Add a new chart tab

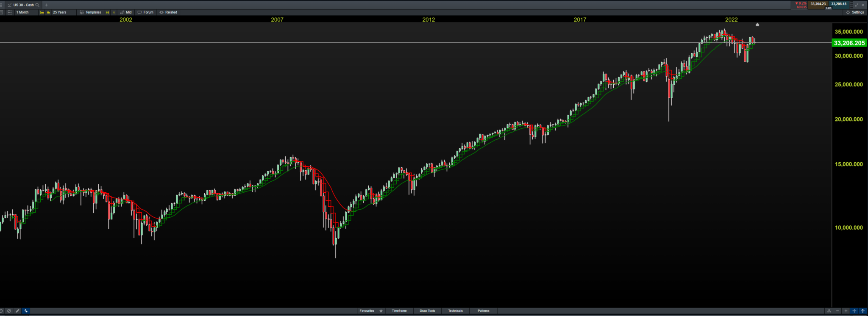(46, 5)
